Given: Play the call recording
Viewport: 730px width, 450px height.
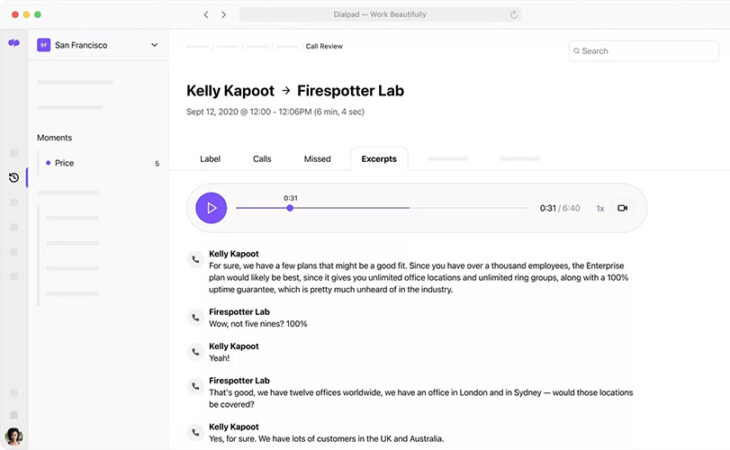Looking at the screenshot, I should click(x=211, y=208).
